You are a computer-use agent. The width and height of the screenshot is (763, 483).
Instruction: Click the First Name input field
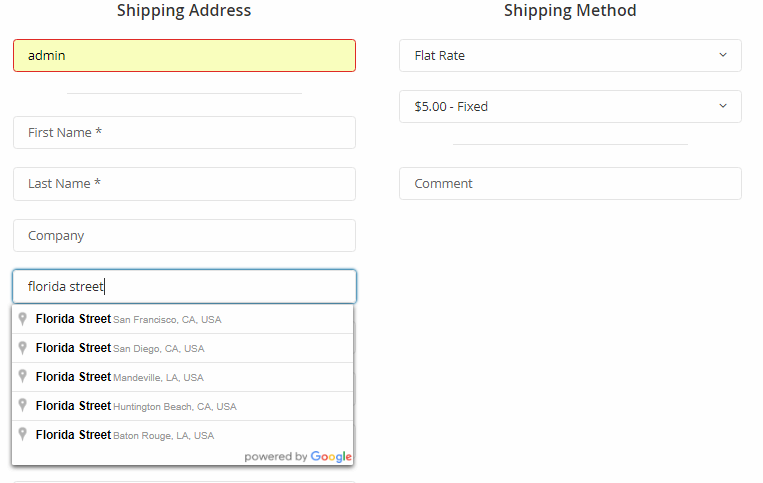[x=184, y=133]
